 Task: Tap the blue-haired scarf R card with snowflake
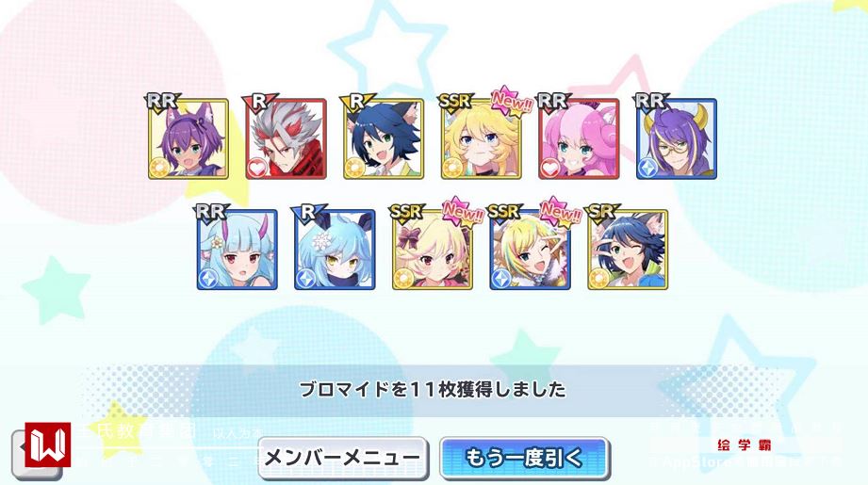[x=335, y=250]
